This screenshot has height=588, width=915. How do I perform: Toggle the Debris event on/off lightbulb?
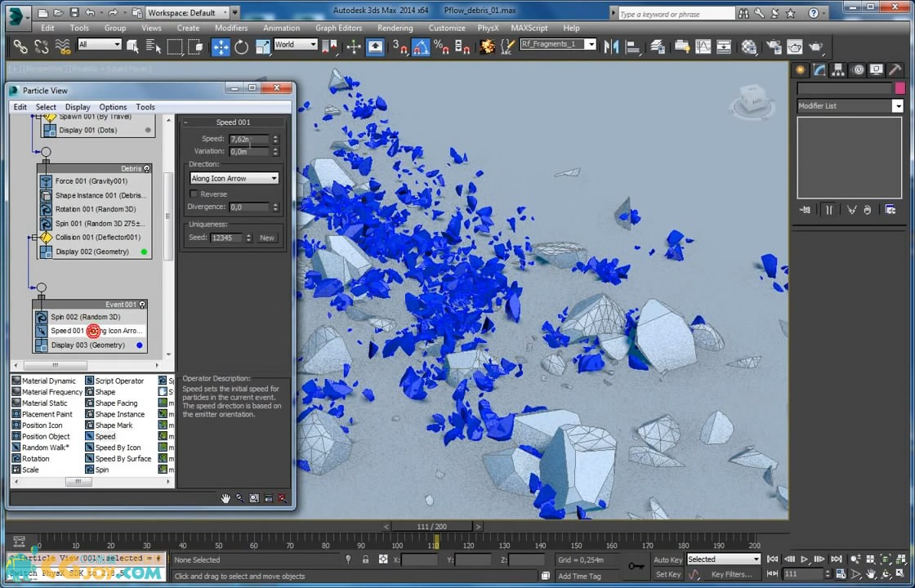(x=147, y=168)
